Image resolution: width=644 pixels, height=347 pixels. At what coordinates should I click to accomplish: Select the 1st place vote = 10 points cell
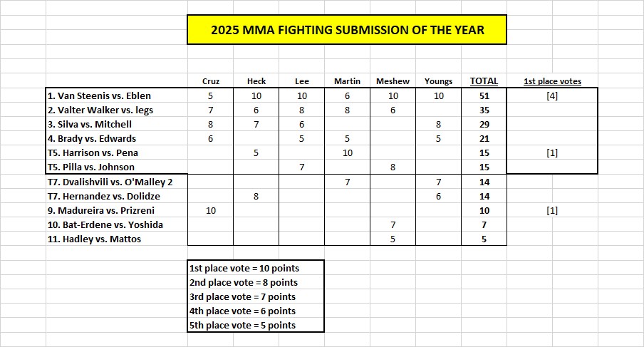coord(244,268)
